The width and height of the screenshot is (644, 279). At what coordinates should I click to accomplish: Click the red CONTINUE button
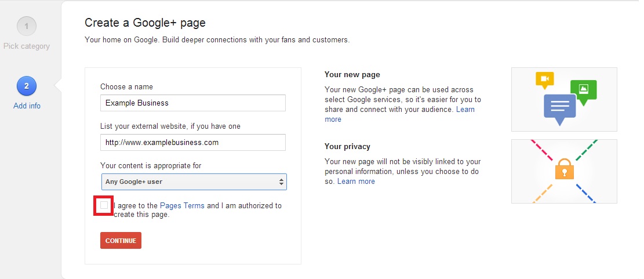[121, 241]
